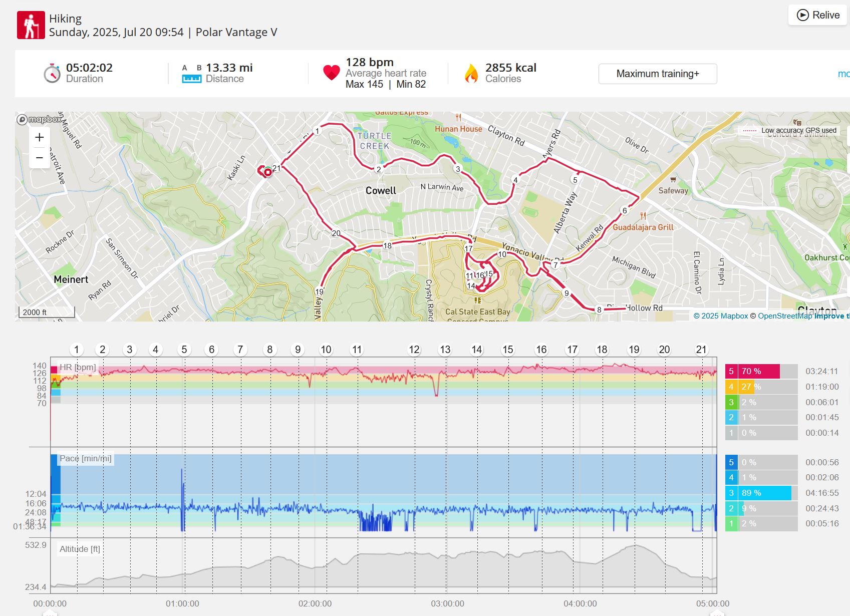Click heart rate zone 5 swatch

point(731,372)
